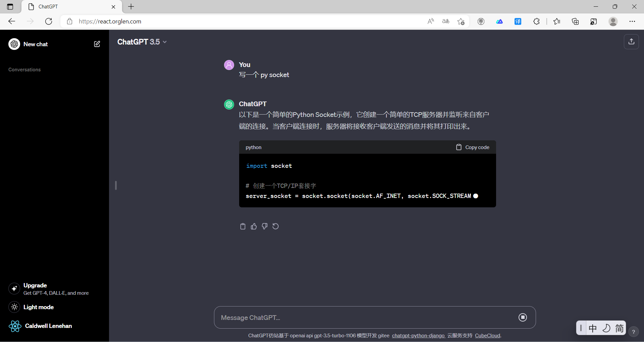644x342 pixels.
Task: Add this page to favorites
Action: 461,21
